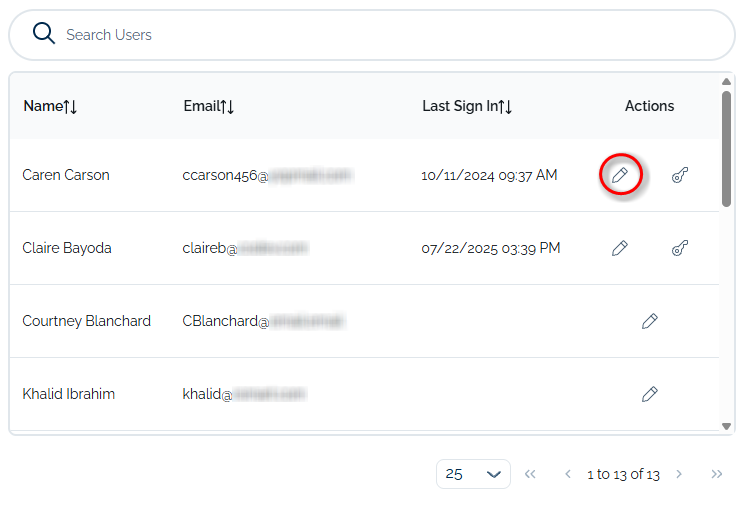Click the key icon for Caren Carson
Image resolution: width=743 pixels, height=505 pixels.
point(680,175)
